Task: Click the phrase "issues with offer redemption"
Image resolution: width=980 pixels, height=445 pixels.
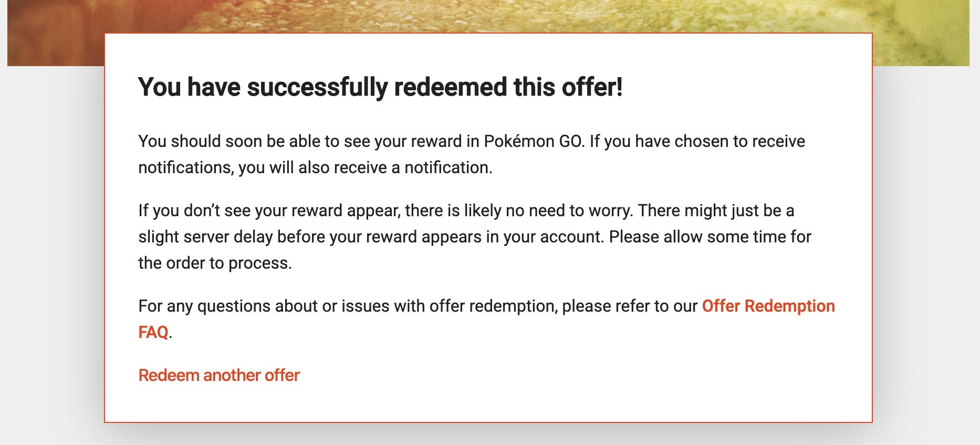Action: coord(450,306)
